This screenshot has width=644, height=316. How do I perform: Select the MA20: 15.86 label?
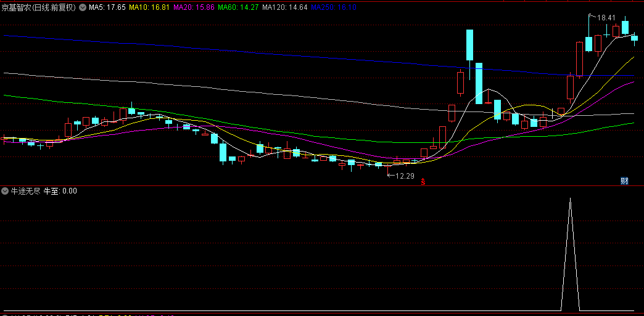coord(194,7)
